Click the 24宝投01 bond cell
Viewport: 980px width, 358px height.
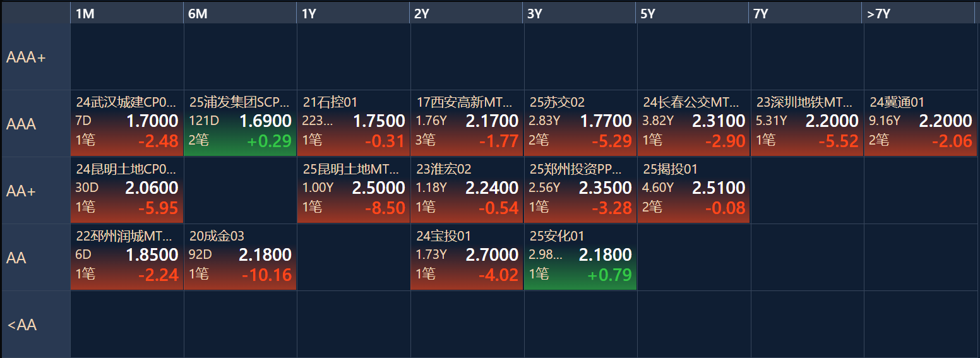click(x=467, y=257)
